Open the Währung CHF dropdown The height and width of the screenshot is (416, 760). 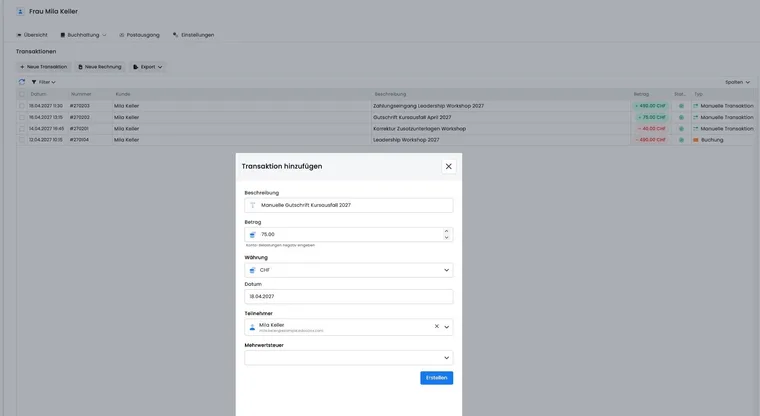[x=348, y=270]
